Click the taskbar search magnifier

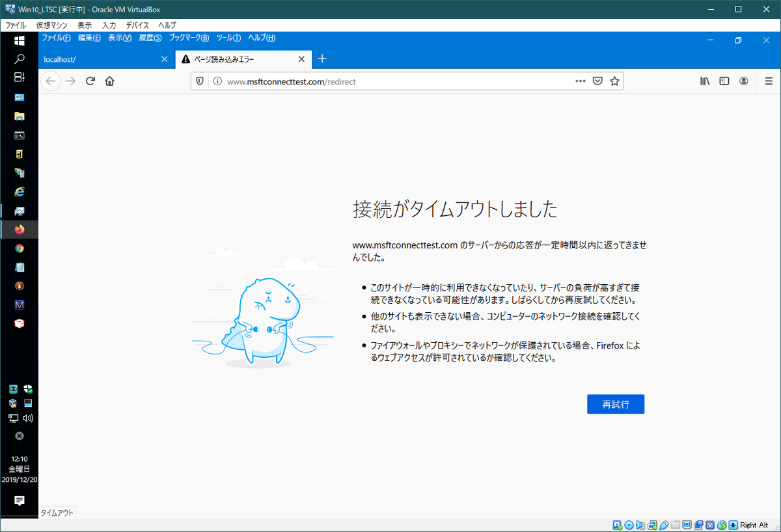tap(19, 59)
